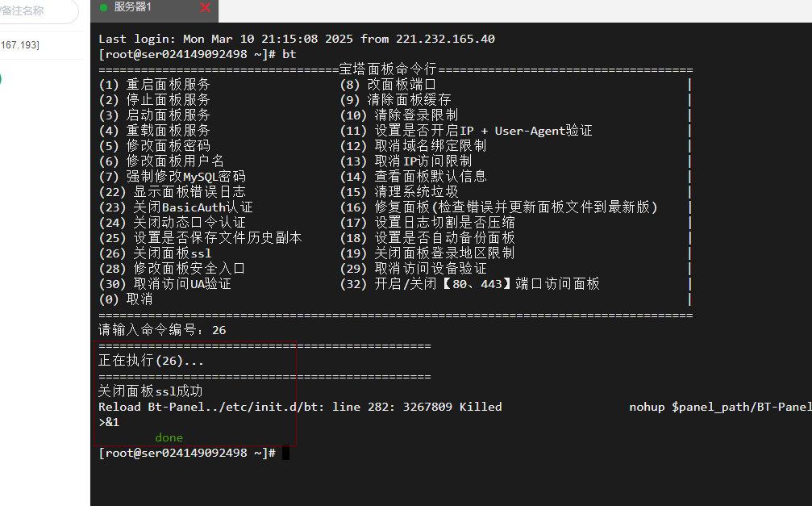Click option (16) 修复面板 line

(499, 207)
